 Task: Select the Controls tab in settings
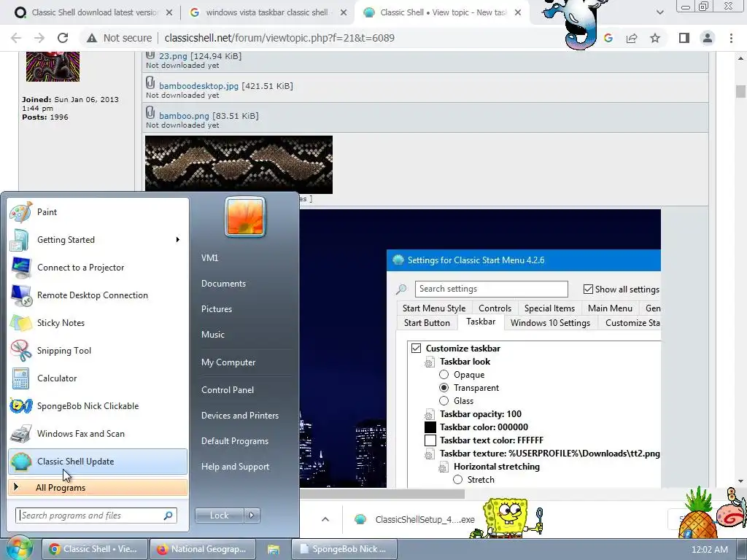click(x=495, y=308)
